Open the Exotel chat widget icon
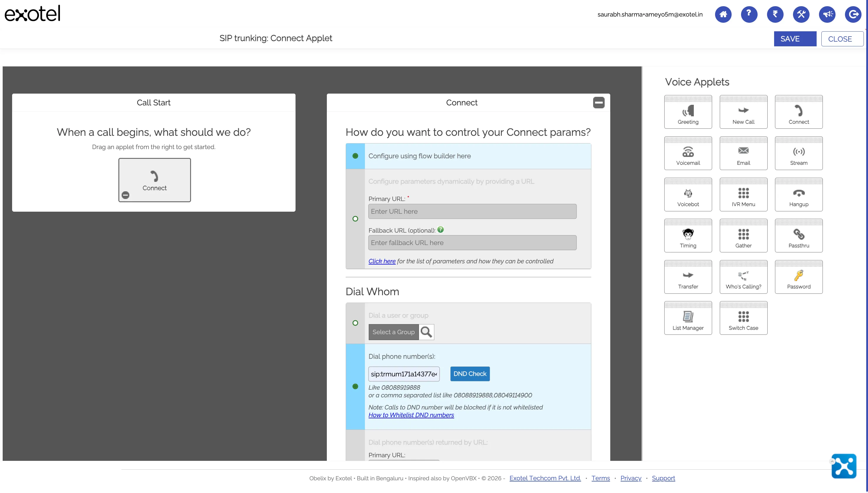868x493 pixels. [x=843, y=466]
